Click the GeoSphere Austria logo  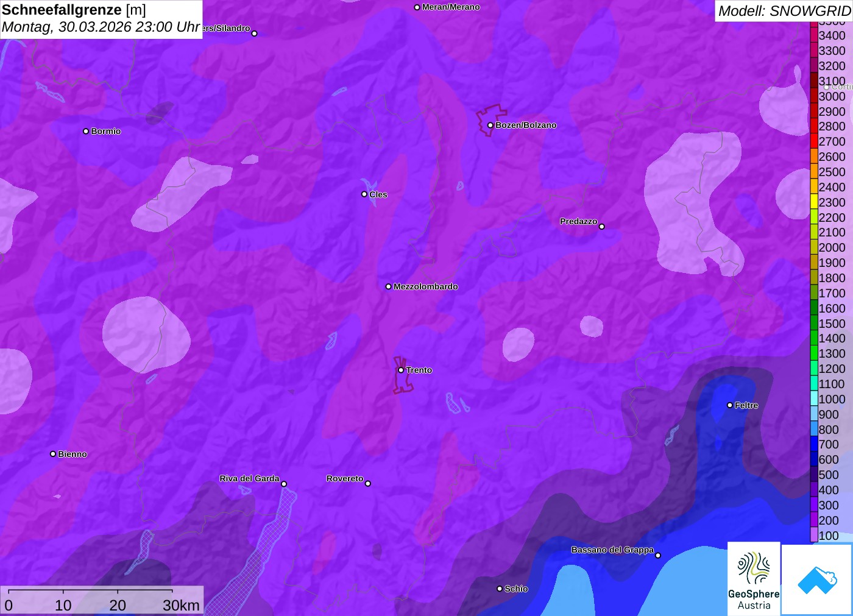pos(754,578)
